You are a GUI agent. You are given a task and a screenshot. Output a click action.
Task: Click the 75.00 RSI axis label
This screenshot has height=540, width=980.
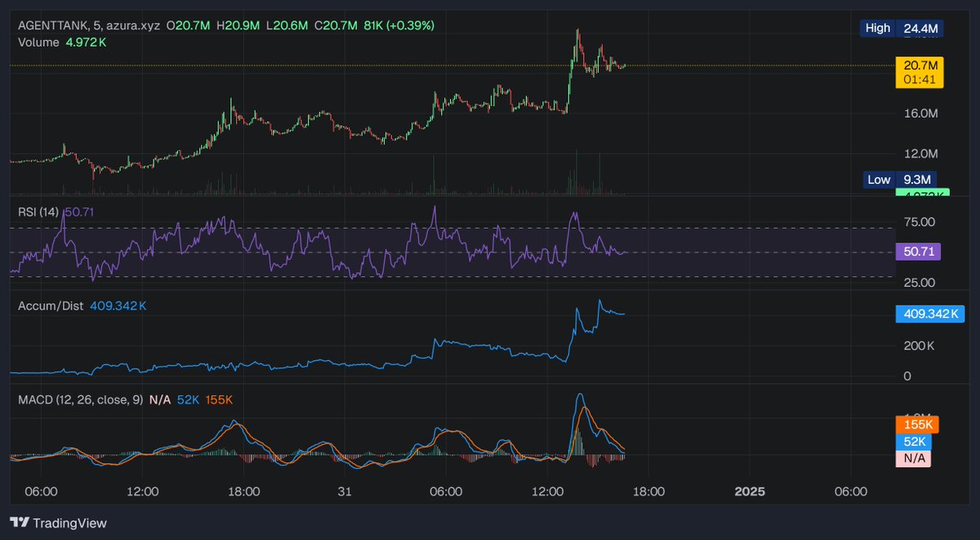click(919, 221)
